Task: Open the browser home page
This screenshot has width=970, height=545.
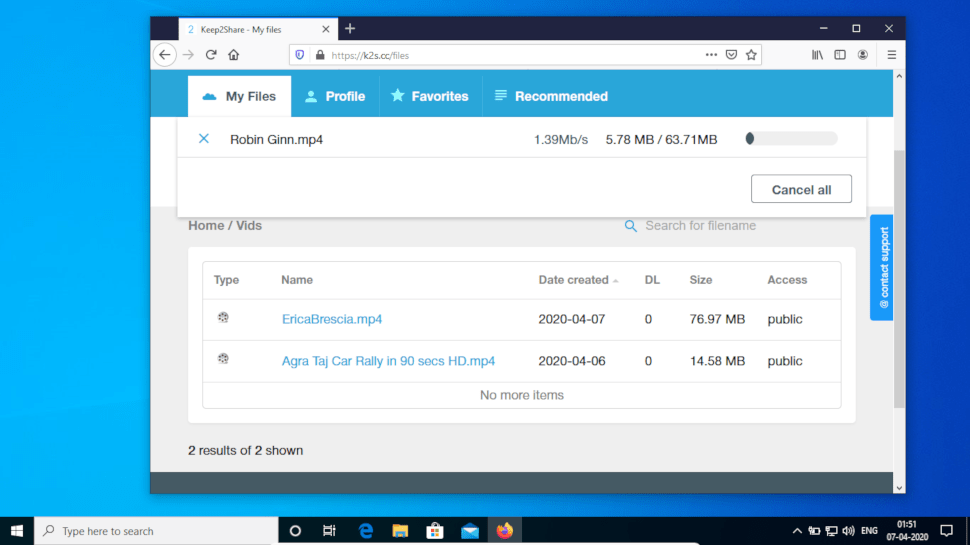Action: pyautogui.click(x=233, y=55)
